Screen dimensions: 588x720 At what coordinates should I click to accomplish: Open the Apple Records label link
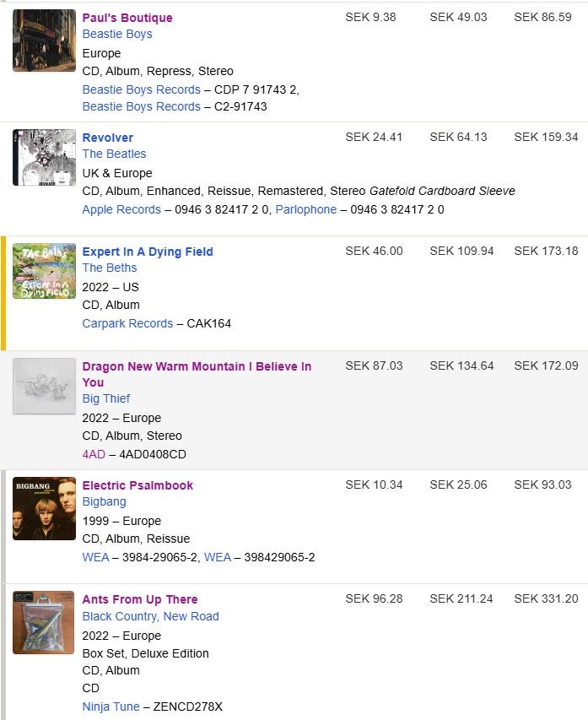point(121,209)
